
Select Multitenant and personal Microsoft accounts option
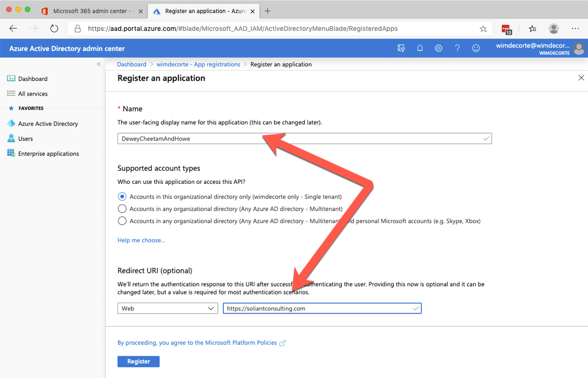[122, 220]
